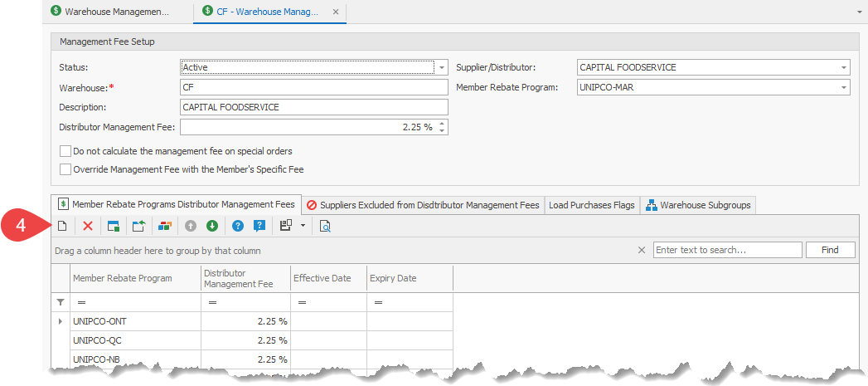Click the green down arrow icon
Image resolution: width=868 pixels, height=386 pixels.
212,226
